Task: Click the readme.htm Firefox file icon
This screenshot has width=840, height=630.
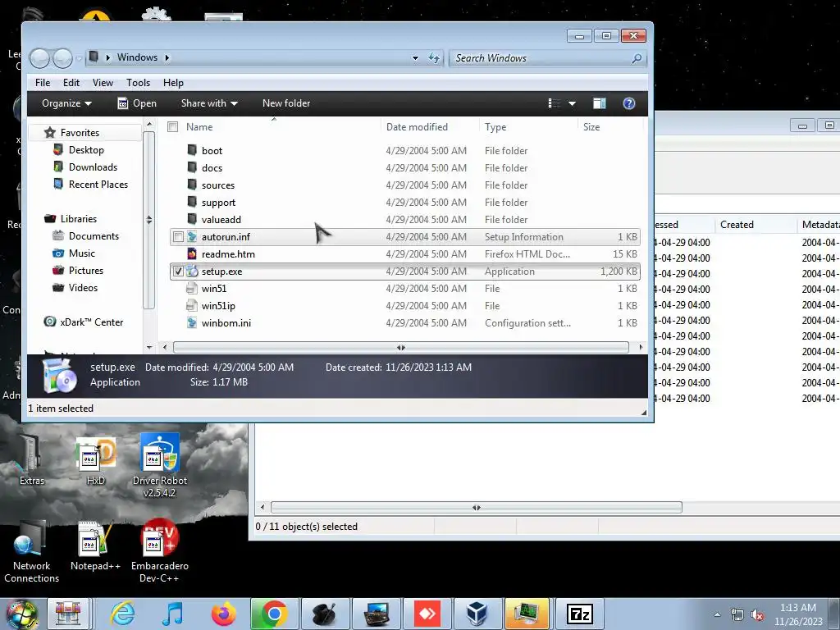Action: pos(192,254)
